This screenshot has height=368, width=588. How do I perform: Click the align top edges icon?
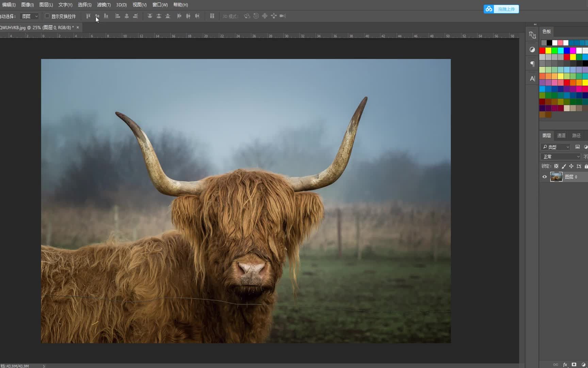pyautogui.click(x=88, y=16)
